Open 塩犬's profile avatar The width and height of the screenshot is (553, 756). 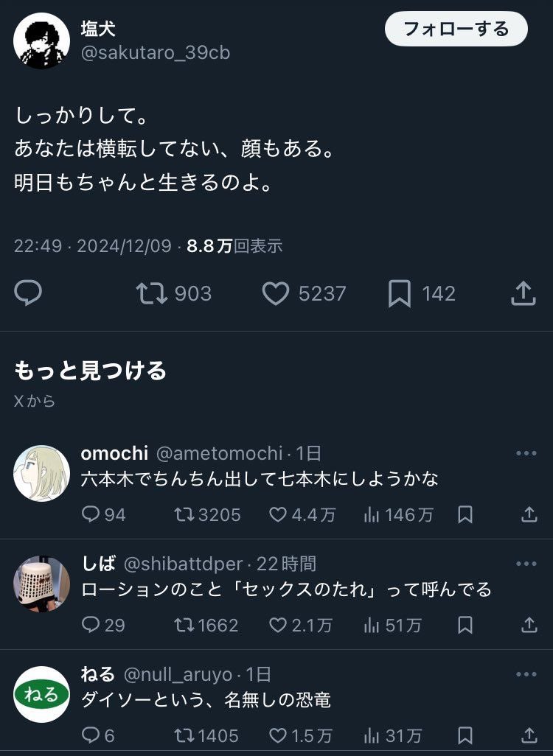41,41
